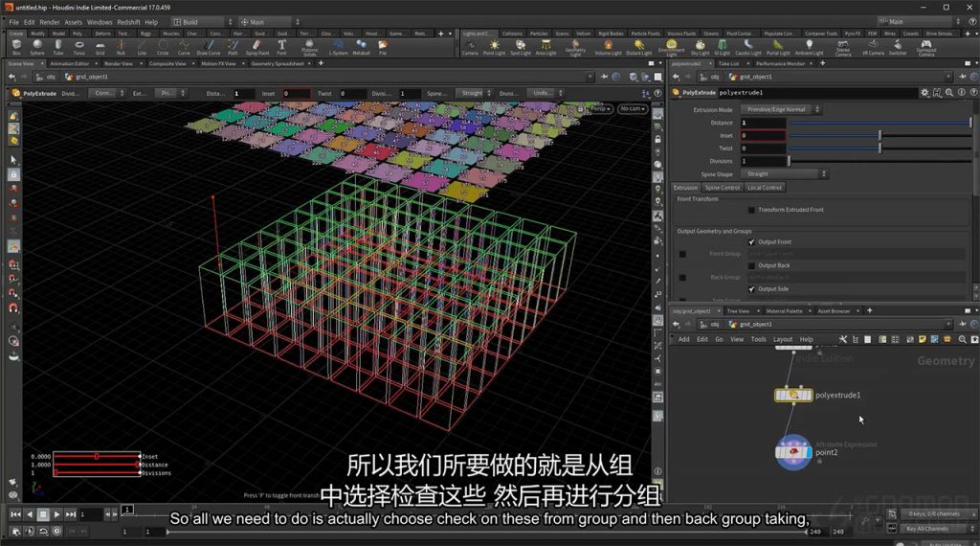Select the Box shelf tool
This screenshot has width=980, height=546.
pyautogui.click(x=17, y=47)
